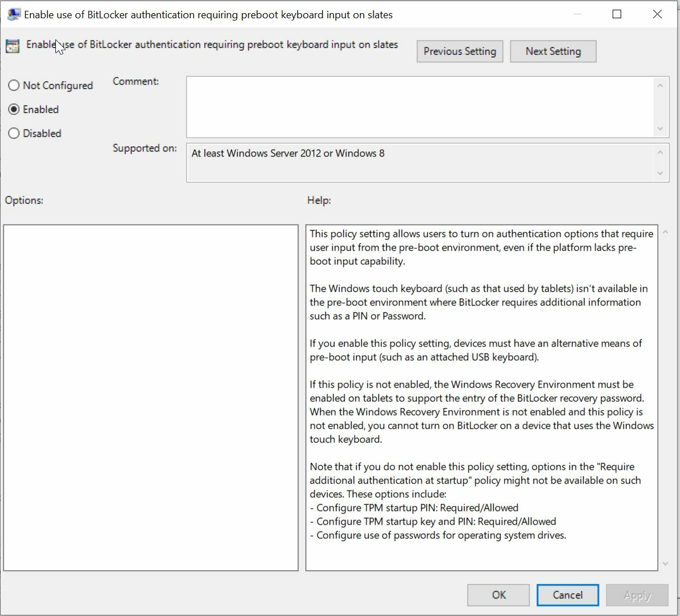The width and height of the screenshot is (680, 616).
Task: Click the policy editor icon in title bar
Action: click(x=14, y=14)
